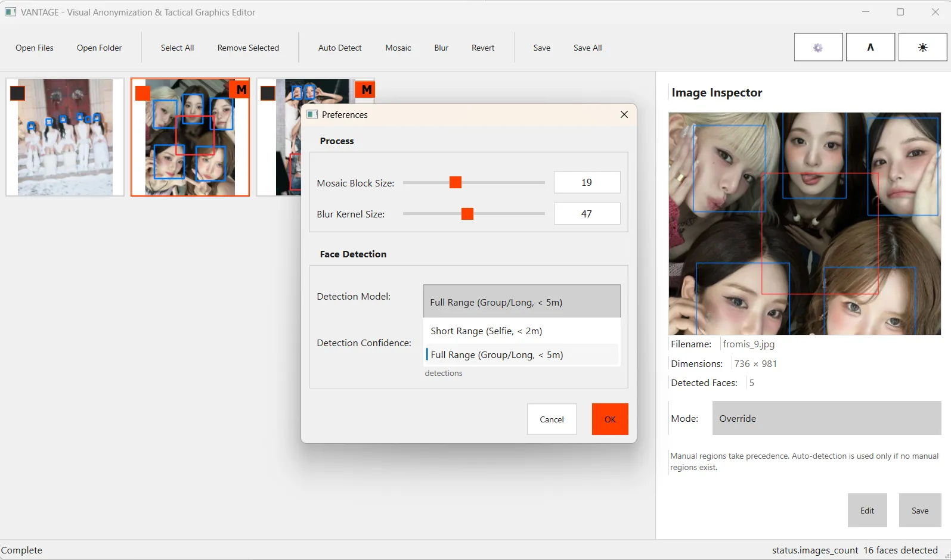Close the Preferences dialog
The width and height of the screenshot is (951, 560).
tap(624, 114)
